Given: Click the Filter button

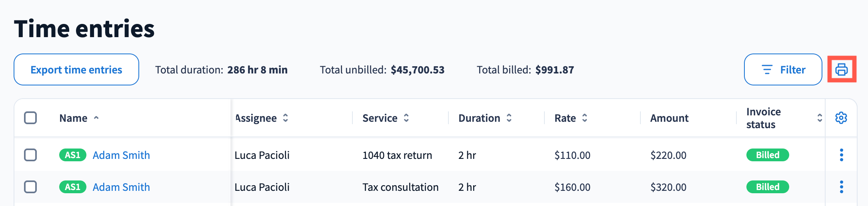Looking at the screenshot, I should [783, 69].
